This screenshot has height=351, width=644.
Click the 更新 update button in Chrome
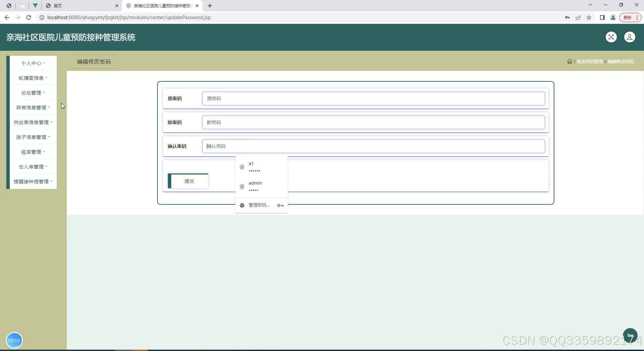[x=630, y=17]
